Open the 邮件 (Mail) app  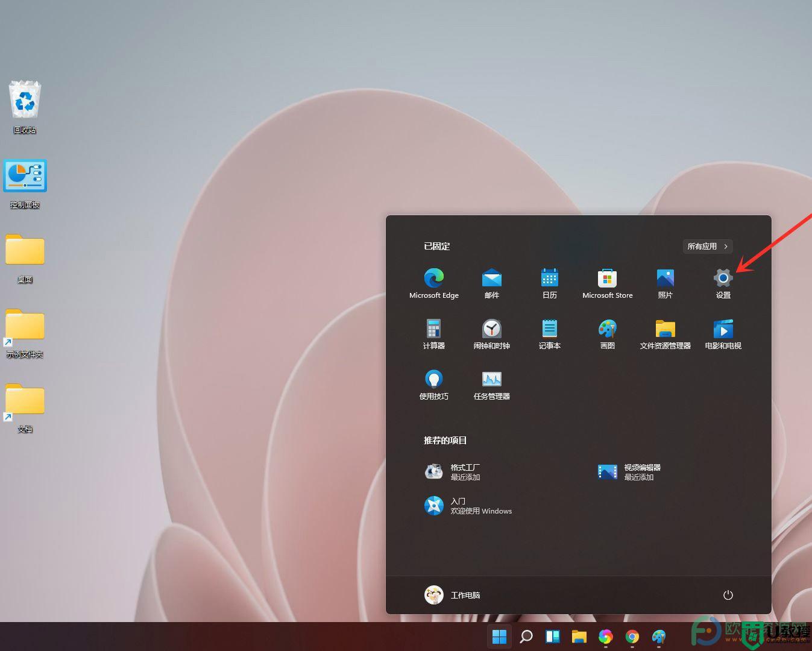click(x=491, y=278)
